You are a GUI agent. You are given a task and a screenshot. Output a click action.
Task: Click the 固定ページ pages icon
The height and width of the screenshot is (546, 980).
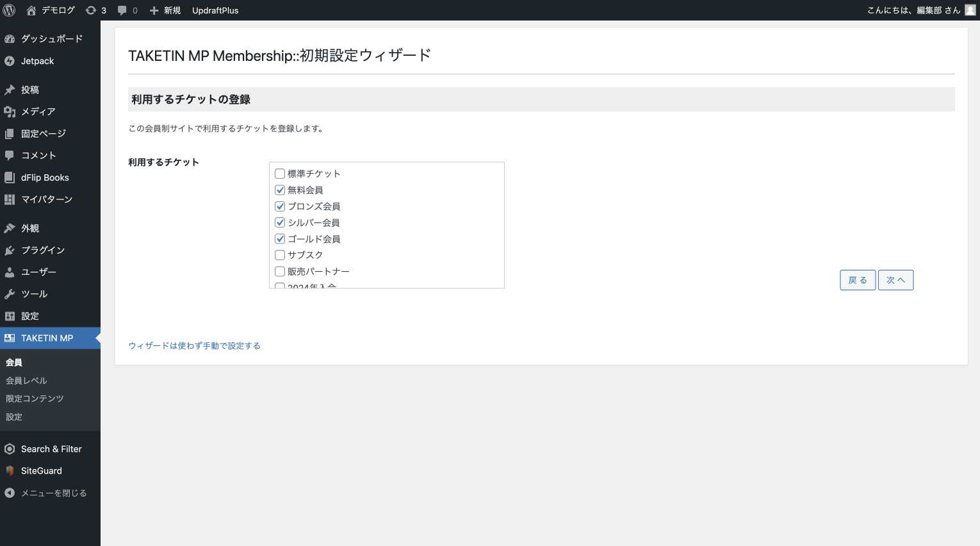pos(10,133)
